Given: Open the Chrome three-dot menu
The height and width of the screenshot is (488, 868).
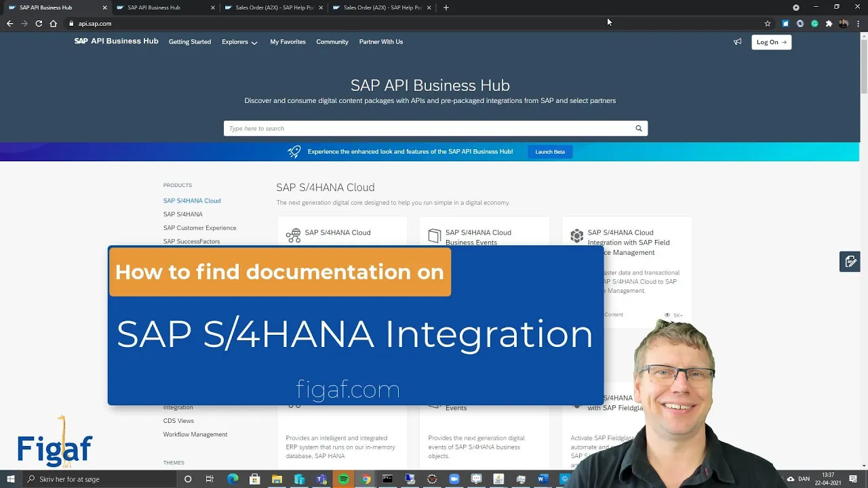Looking at the screenshot, I should pos(858,23).
